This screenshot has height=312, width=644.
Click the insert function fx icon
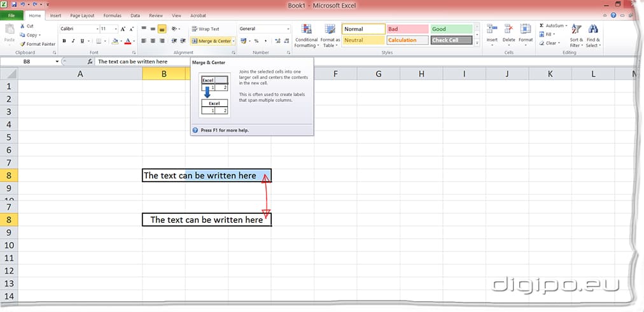[90, 61]
